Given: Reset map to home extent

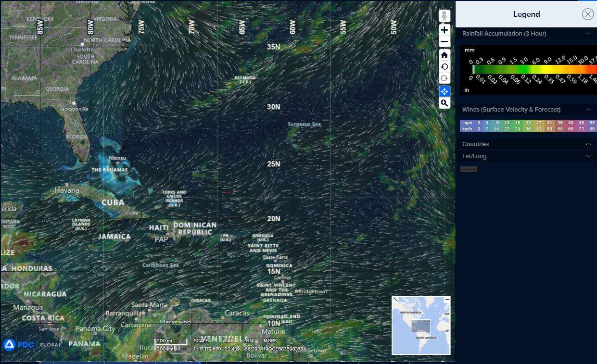Looking at the screenshot, I should [x=444, y=55].
